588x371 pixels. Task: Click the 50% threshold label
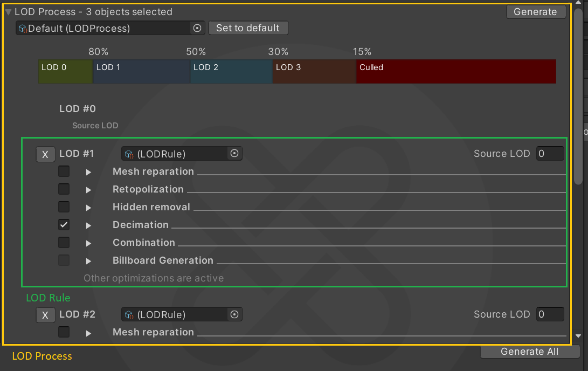(x=196, y=52)
